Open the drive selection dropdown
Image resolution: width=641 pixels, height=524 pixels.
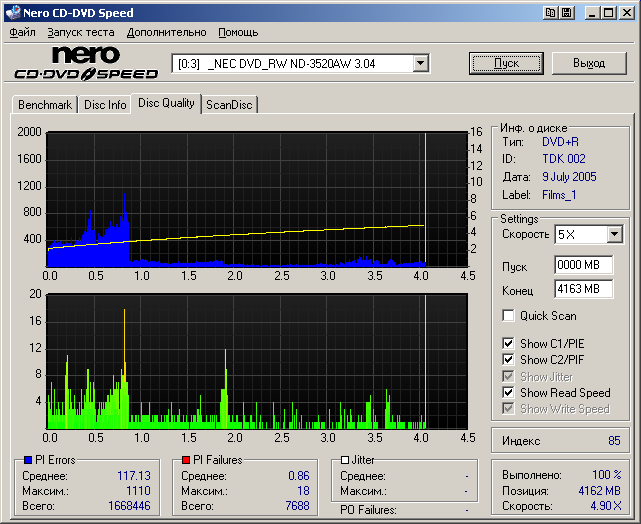click(420, 63)
